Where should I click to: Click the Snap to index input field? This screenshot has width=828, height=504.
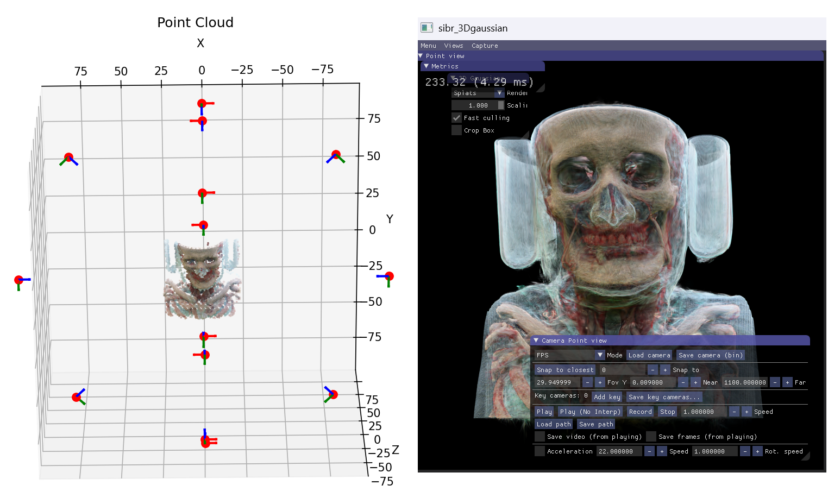click(x=622, y=370)
